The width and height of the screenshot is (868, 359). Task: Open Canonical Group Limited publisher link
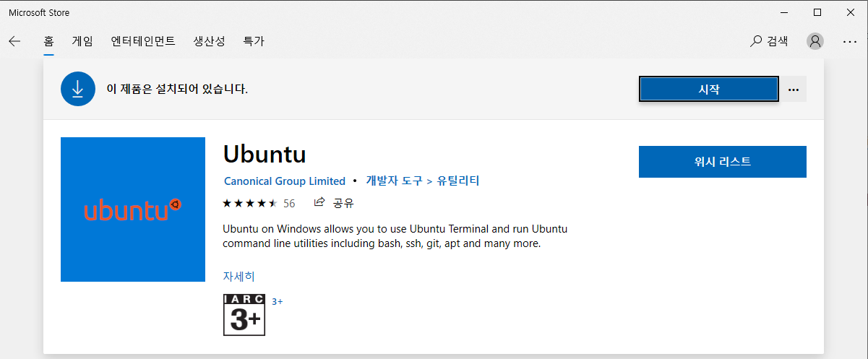285,181
